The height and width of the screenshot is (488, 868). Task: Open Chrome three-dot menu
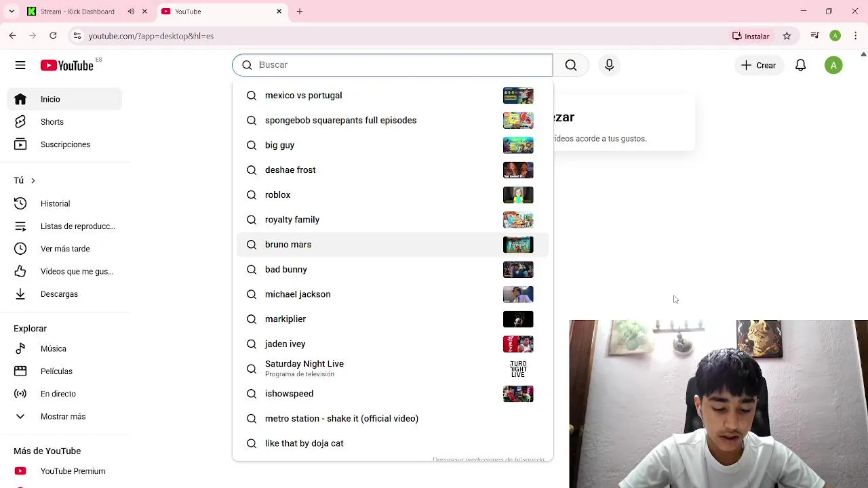click(x=856, y=36)
